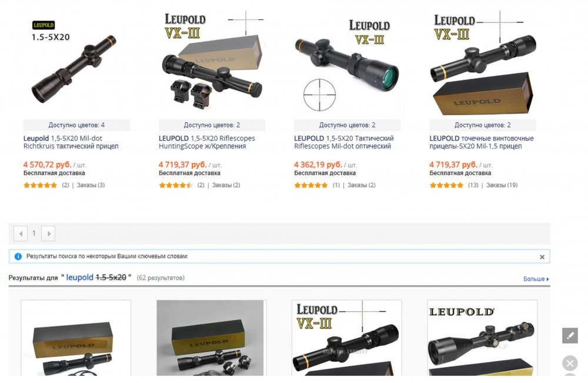Screen dimensions: 588x383
Task: Select page number 1 in pagination
Action: pyautogui.click(x=34, y=233)
